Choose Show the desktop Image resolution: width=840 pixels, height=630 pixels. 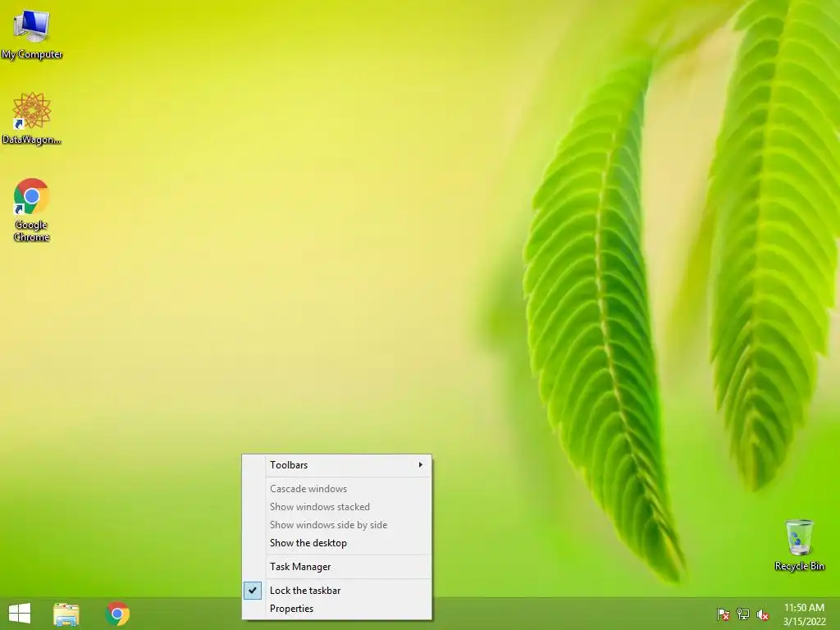tap(336, 543)
